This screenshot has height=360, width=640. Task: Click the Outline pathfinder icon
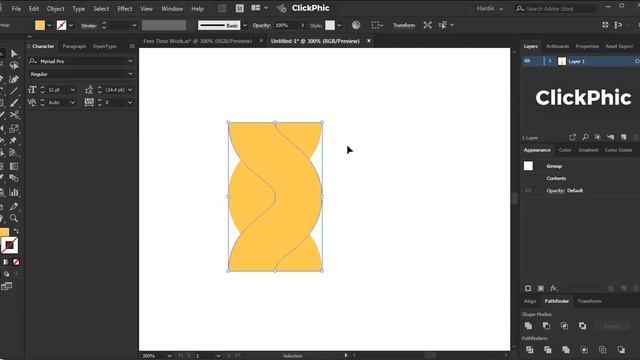pos(602,350)
